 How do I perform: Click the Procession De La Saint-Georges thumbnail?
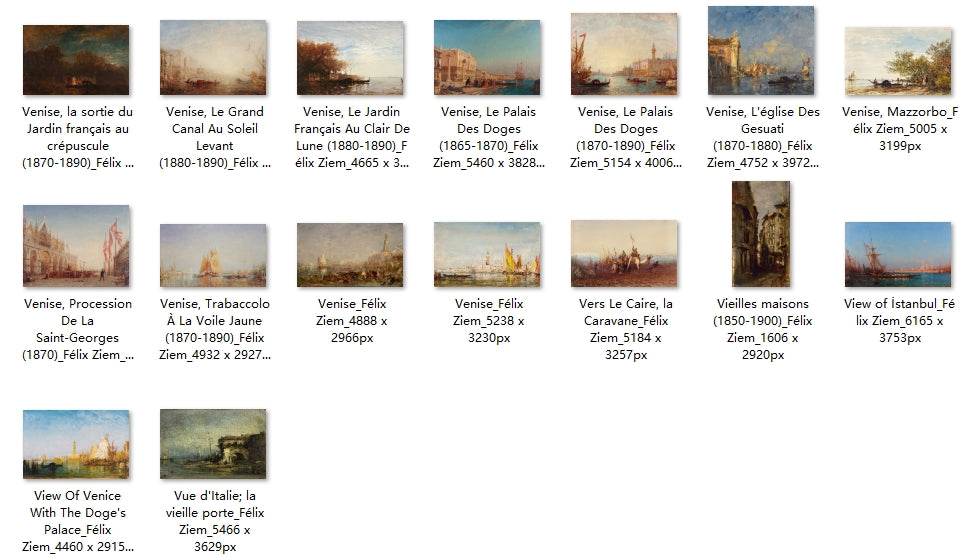point(76,246)
